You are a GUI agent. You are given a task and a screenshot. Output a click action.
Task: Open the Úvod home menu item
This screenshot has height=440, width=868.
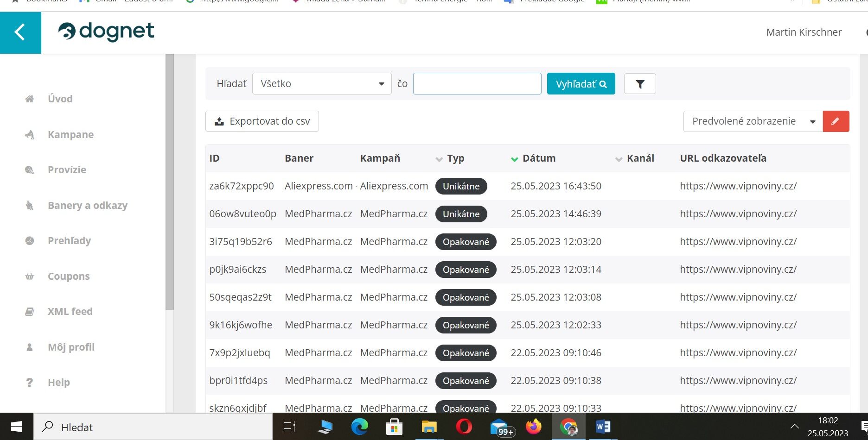pyautogui.click(x=60, y=99)
